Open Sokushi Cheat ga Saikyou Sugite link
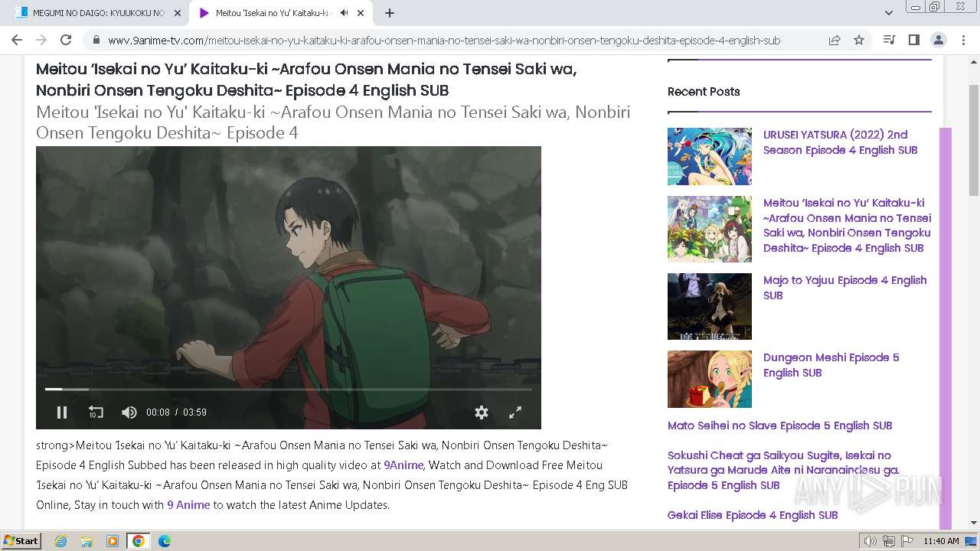The image size is (980, 551). click(x=783, y=470)
